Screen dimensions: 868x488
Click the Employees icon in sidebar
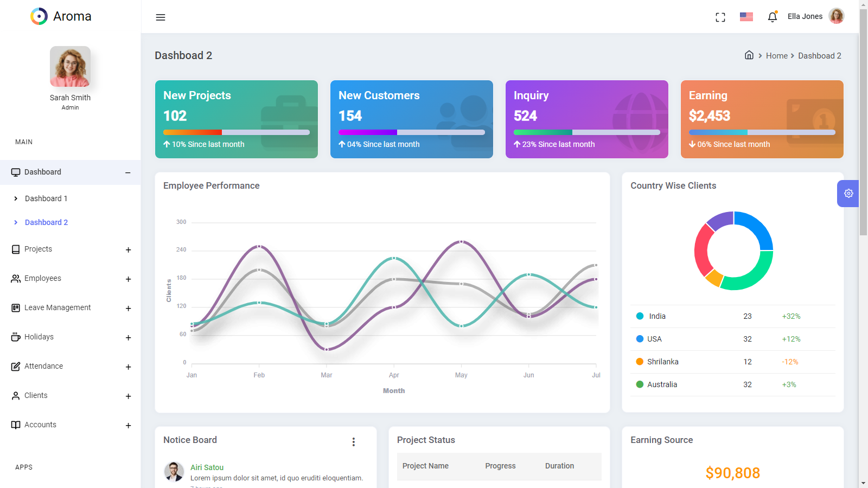coord(15,278)
